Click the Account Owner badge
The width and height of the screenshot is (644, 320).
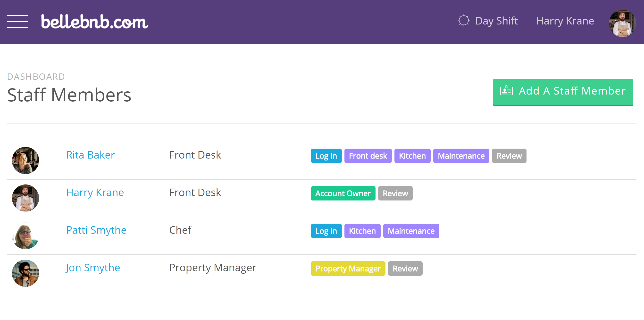[x=343, y=193]
